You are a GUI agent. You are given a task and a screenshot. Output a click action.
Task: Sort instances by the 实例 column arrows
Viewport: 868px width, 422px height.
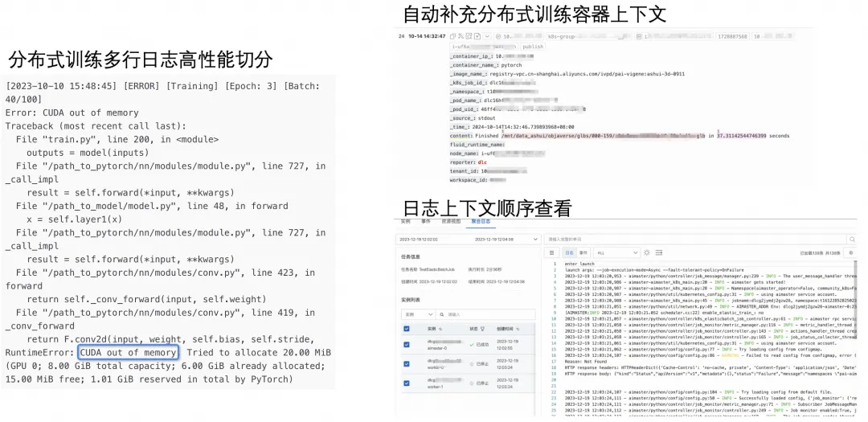pos(440,329)
